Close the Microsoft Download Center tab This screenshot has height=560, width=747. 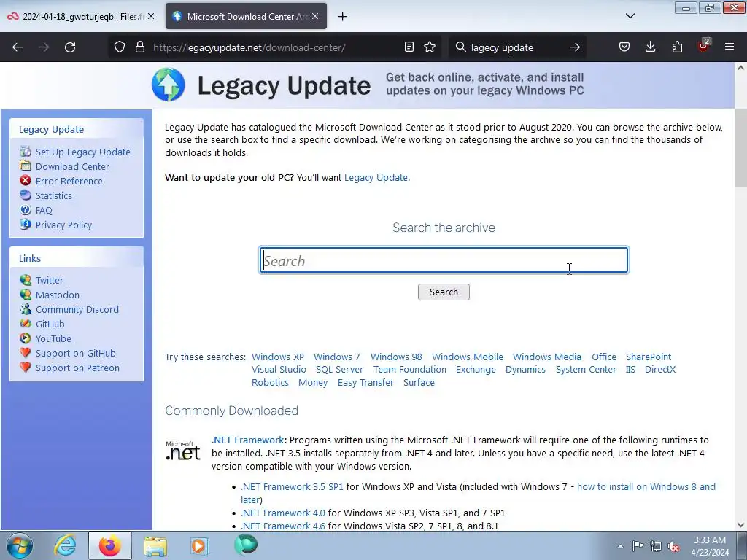pos(315,16)
